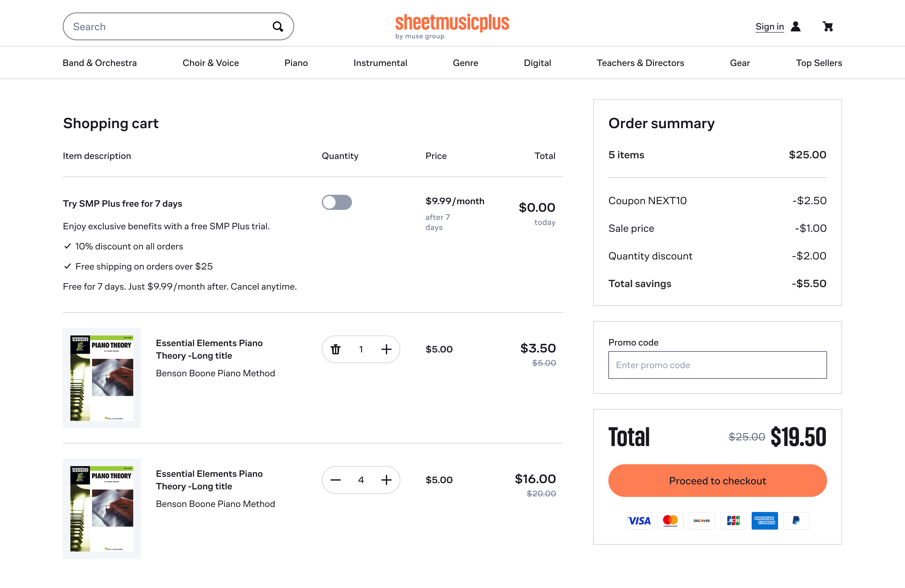Image resolution: width=905 pixels, height=588 pixels.
Task: Click the search magnifier icon
Action: click(x=278, y=27)
